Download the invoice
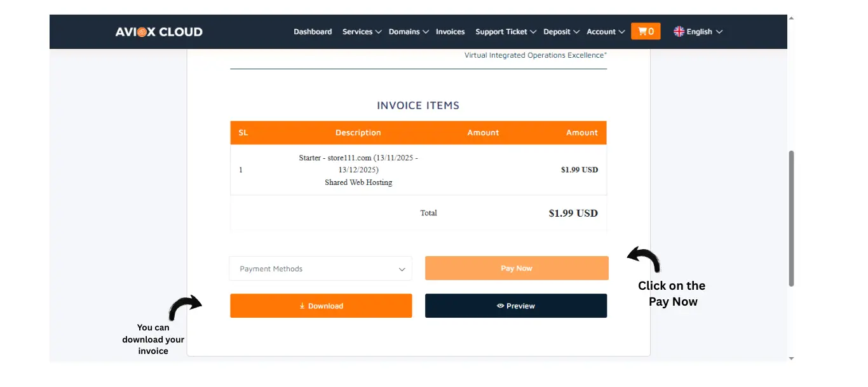 (321, 306)
